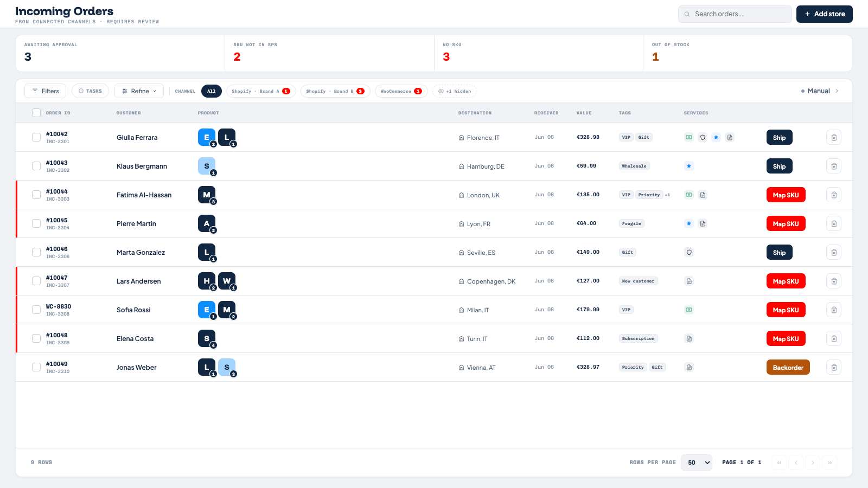Filter by Shopify Brand A channel
Screen dimensions: 868x488
(261, 91)
